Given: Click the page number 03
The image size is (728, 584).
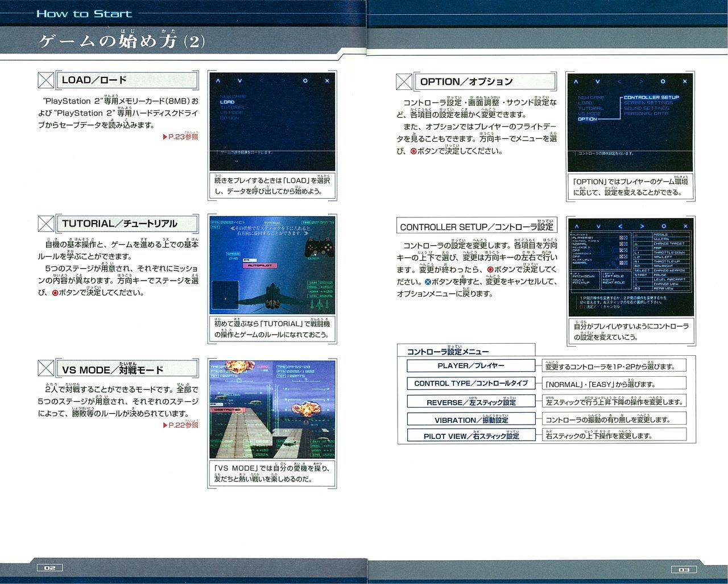Looking at the screenshot, I should [684, 569].
